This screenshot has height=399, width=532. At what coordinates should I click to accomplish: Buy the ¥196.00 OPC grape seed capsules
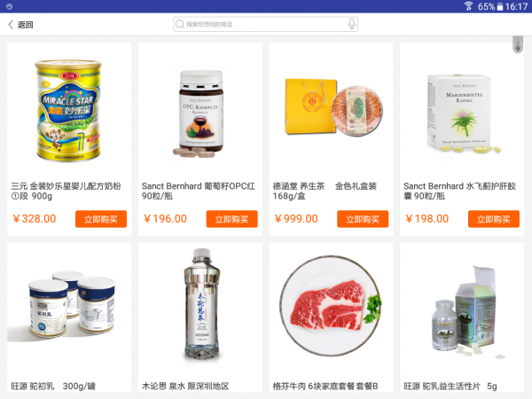[x=232, y=219]
